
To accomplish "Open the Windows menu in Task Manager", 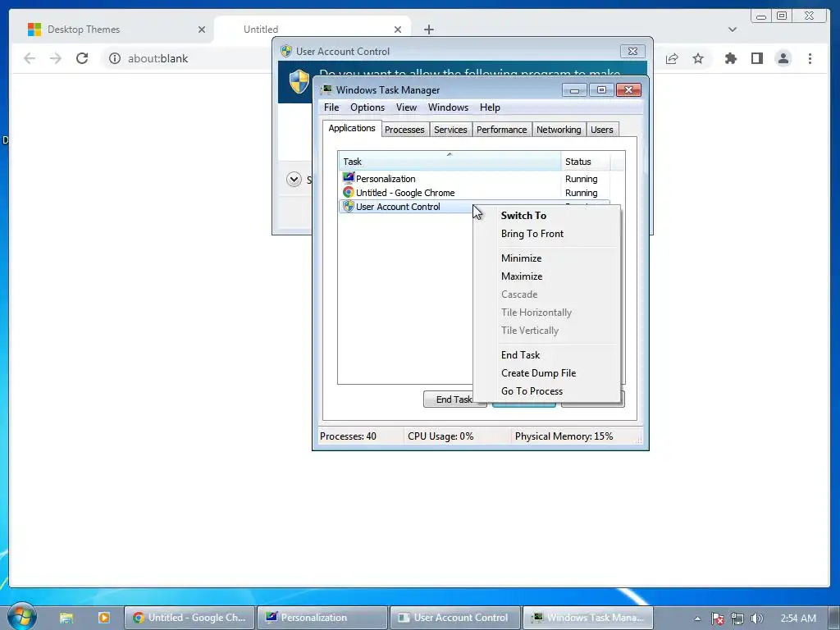I will coord(448,107).
